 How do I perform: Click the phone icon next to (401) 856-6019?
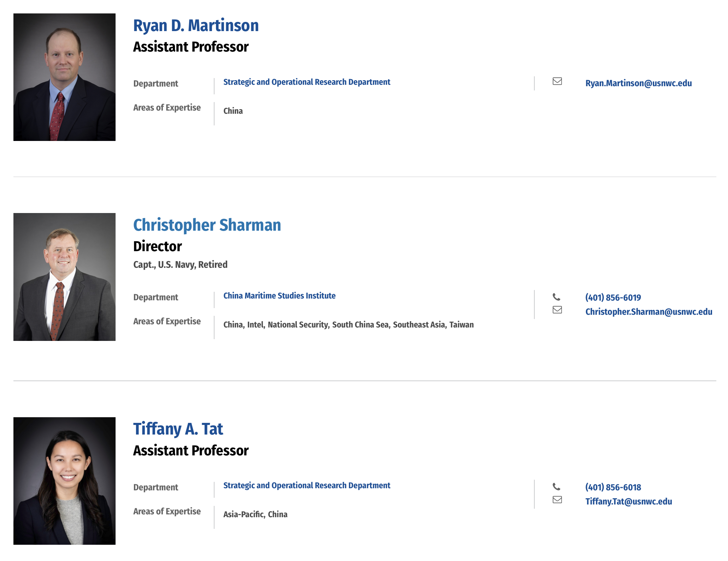point(557,297)
